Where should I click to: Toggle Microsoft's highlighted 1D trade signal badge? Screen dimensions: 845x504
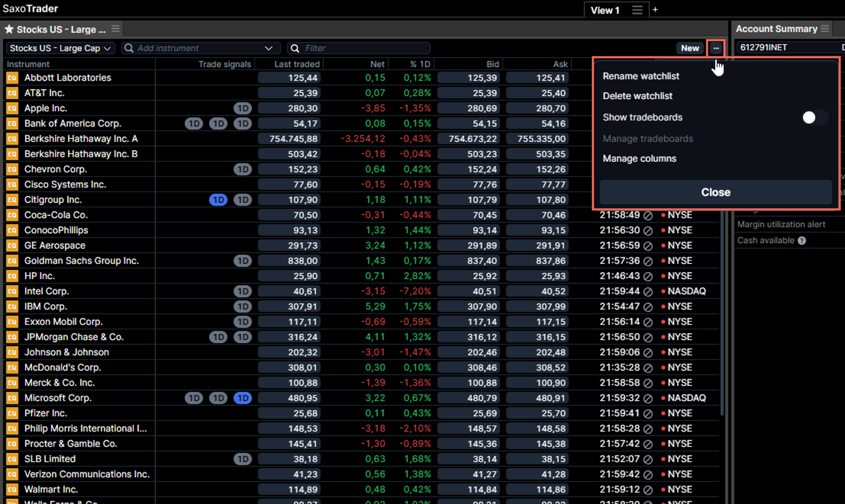(242, 398)
